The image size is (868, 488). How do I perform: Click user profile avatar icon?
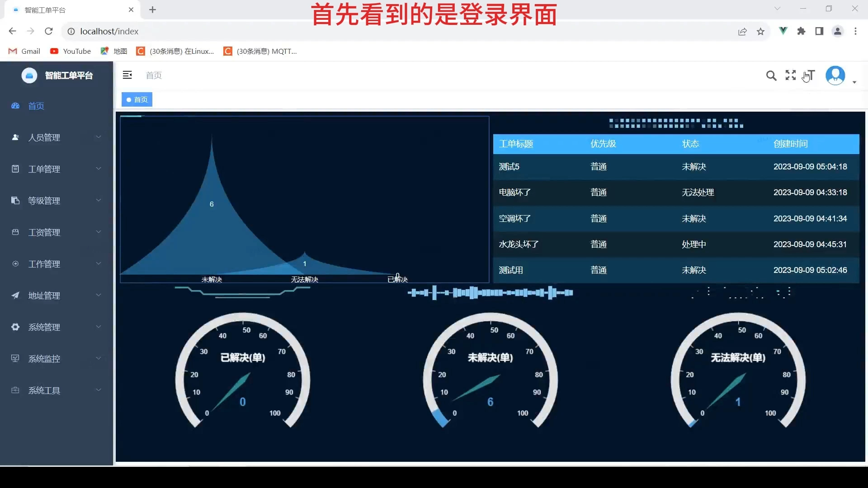(835, 75)
